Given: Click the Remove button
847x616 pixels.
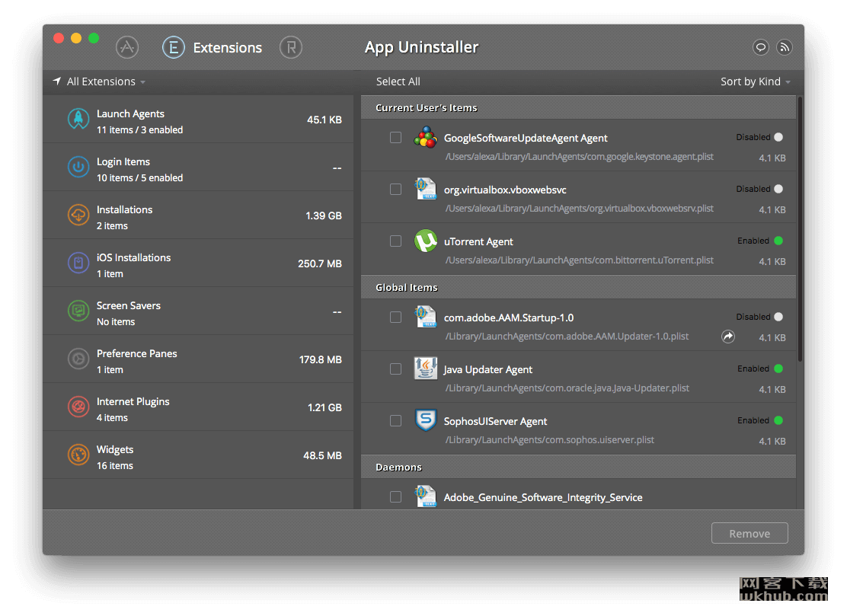Looking at the screenshot, I should (750, 534).
